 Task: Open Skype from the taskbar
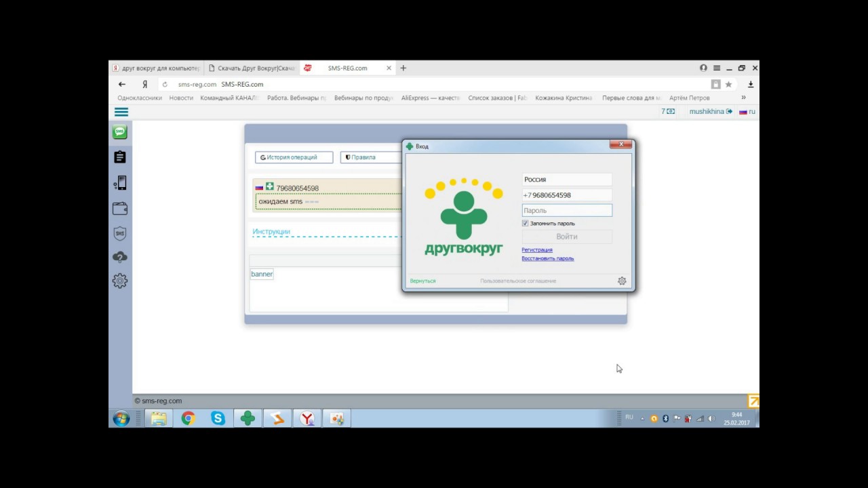point(218,418)
